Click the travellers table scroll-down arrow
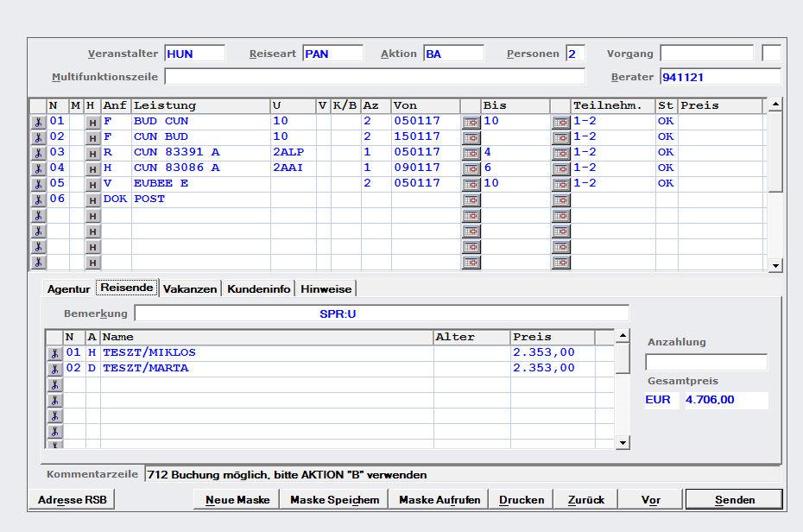Image resolution: width=803 pixels, height=532 pixels. pos(623,443)
